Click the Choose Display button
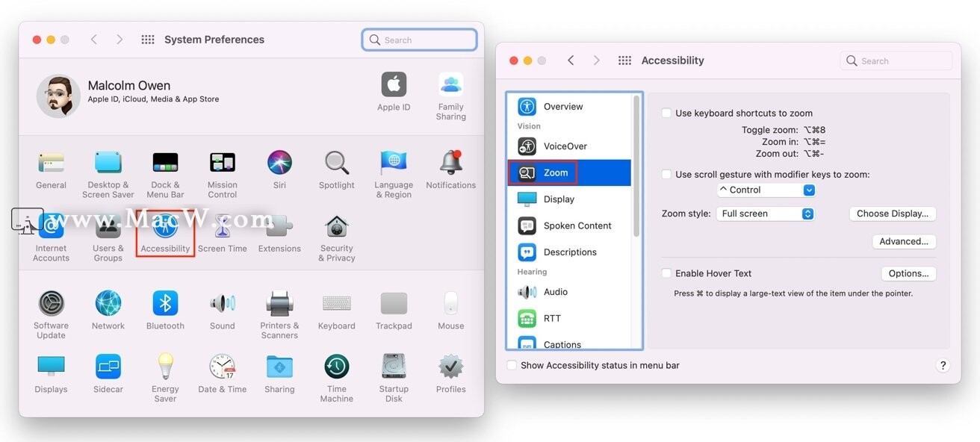The image size is (980, 442). point(893,214)
